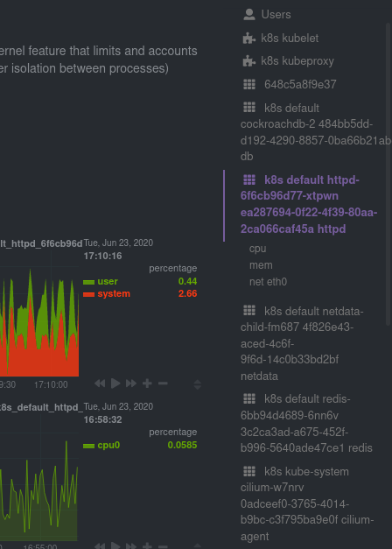392x549 pixels.
Task: Zoom out the user/system CPU chart
Action: coord(163,384)
